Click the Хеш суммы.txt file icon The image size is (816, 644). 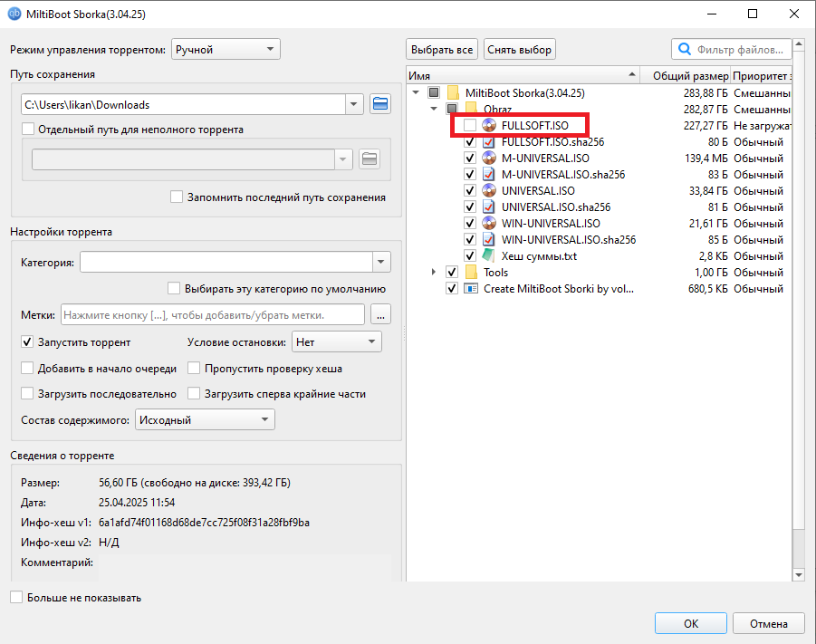pos(489,255)
